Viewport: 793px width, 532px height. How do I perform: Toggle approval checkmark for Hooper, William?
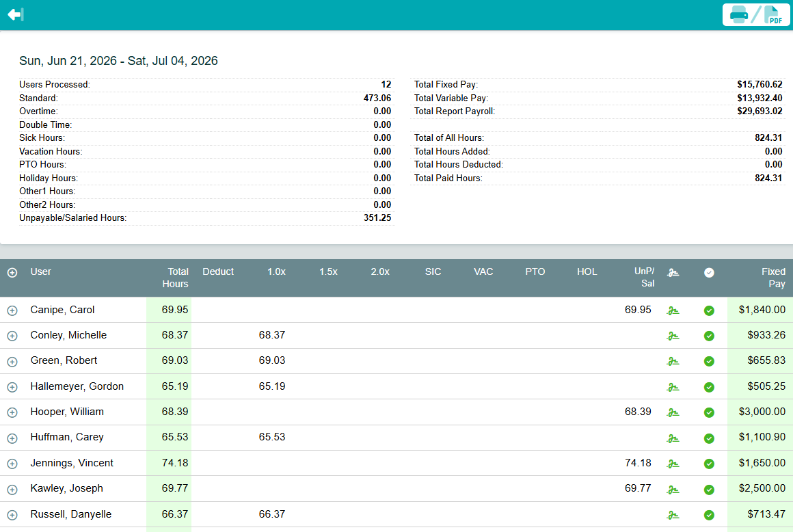(709, 412)
